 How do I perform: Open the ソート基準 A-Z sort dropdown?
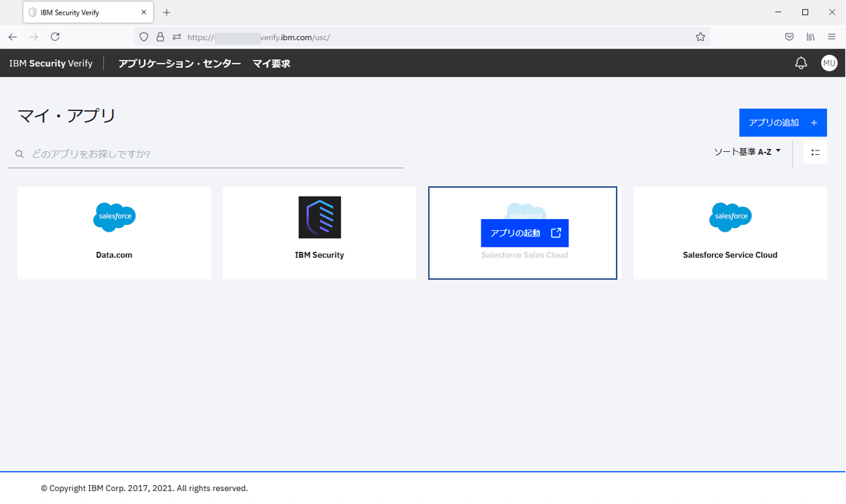pos(747,152)
